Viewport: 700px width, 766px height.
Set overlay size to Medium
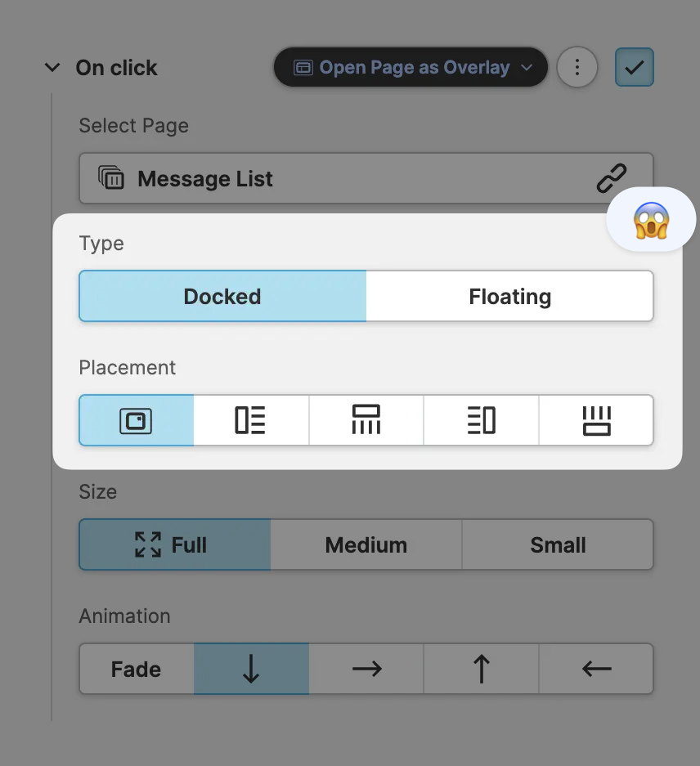coord(366,544)
